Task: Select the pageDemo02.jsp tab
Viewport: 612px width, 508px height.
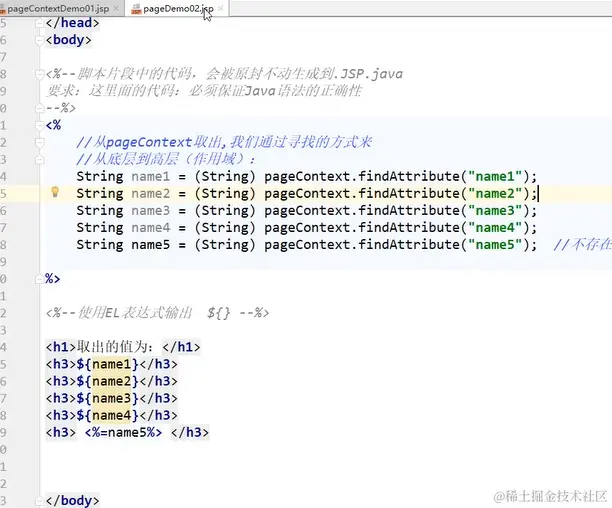Action: [178, 9]
